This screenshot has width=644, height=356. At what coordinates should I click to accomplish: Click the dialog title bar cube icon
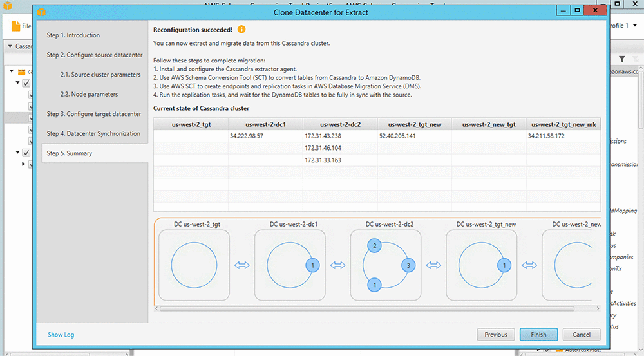click(41, 12)
